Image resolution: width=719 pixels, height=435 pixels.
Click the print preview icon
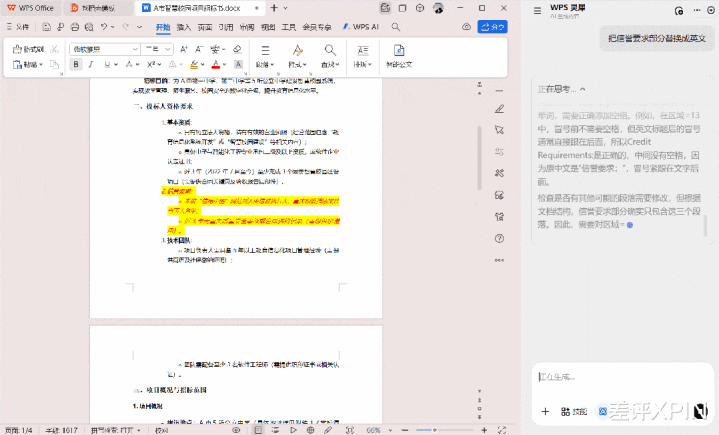89,27
